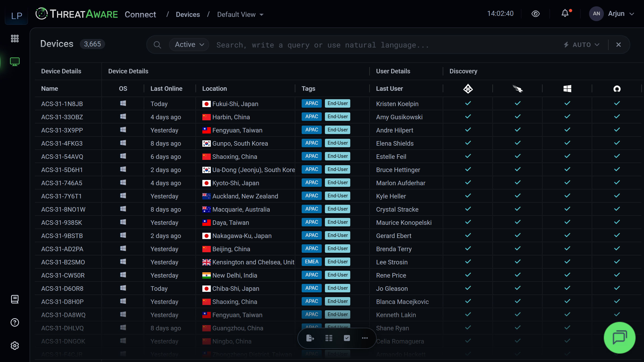
Task: Expand the AUTO search mode dropdown
Action: click(x=582, y=45)
